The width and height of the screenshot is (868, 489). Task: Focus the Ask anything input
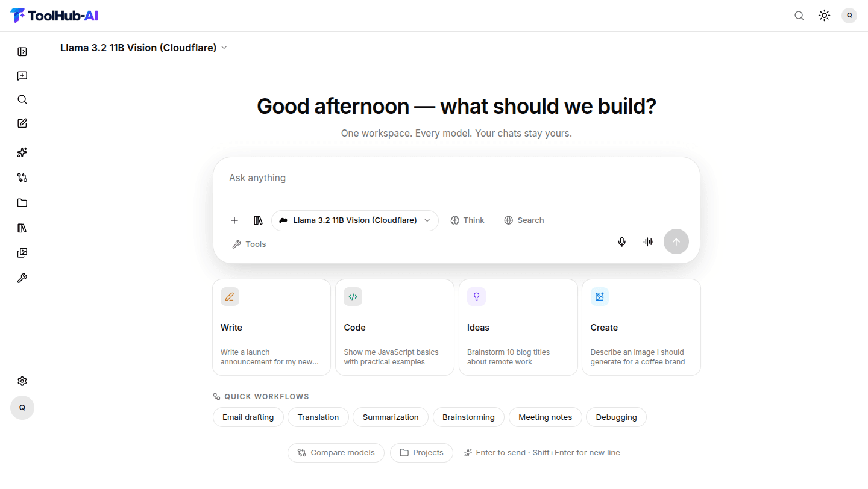[456, 178]
